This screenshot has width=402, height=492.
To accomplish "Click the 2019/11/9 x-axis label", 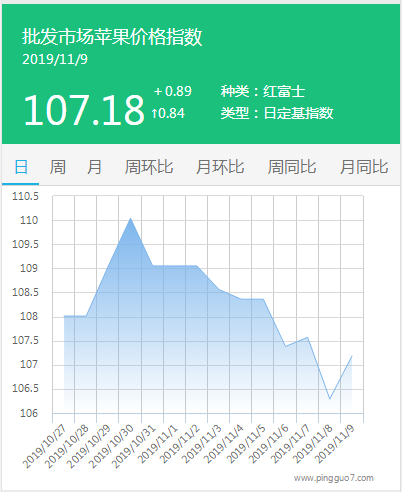I will coord(335,444).
